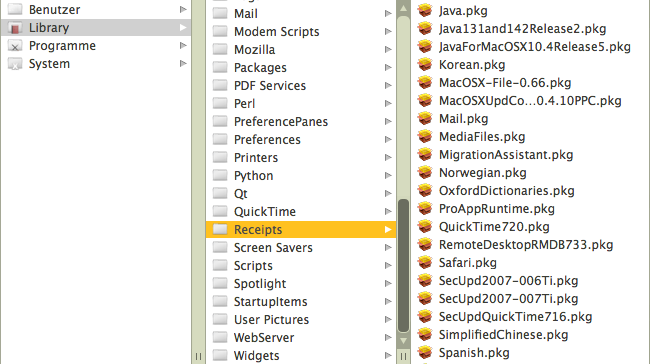Select MacOSXUpdCo...0.4.10PPC.pkg file
The width and height of the screenshot is (650, 364).
pyautogui.click(x=530, y=101)
